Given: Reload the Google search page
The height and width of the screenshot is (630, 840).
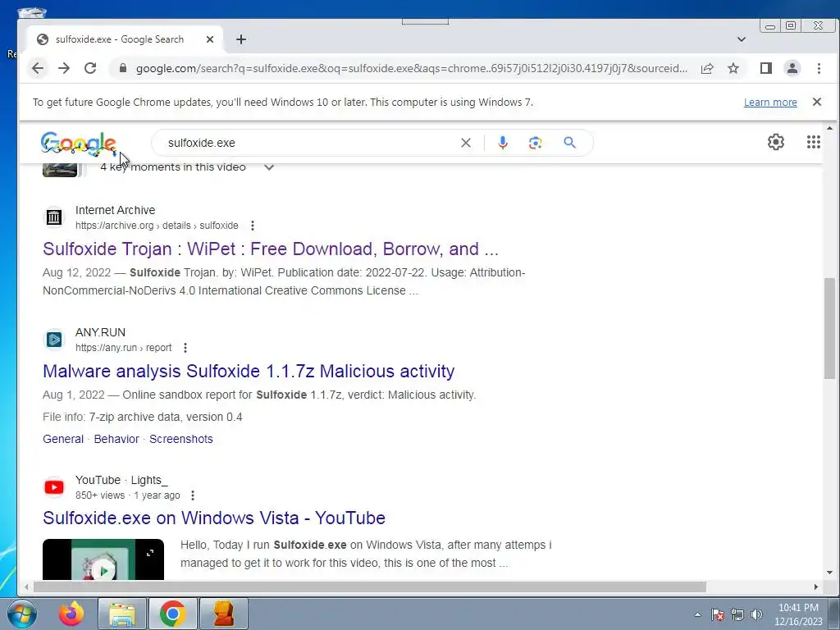Looking at the screenshot, I should click(90, 68).
